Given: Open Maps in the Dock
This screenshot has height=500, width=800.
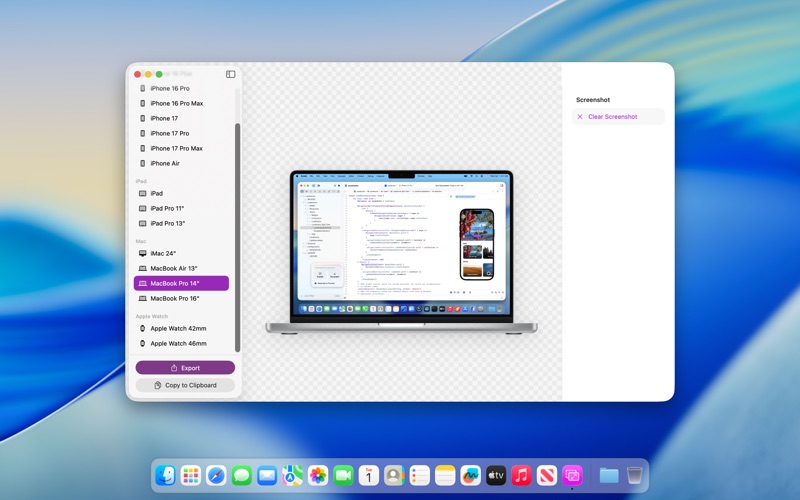Looking at the screenshot, I should pos(292,476).
